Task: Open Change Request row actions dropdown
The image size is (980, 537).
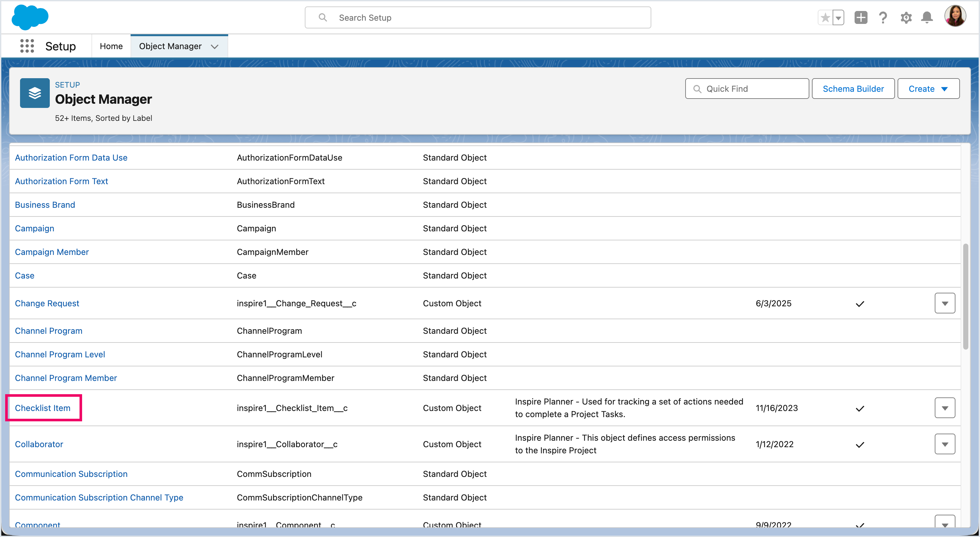Action: click(945, 303)
